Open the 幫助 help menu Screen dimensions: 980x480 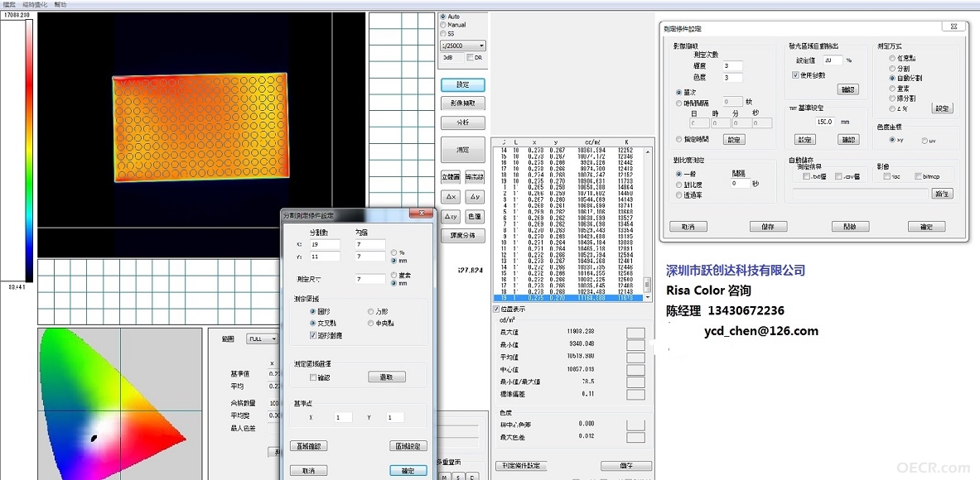60,4
